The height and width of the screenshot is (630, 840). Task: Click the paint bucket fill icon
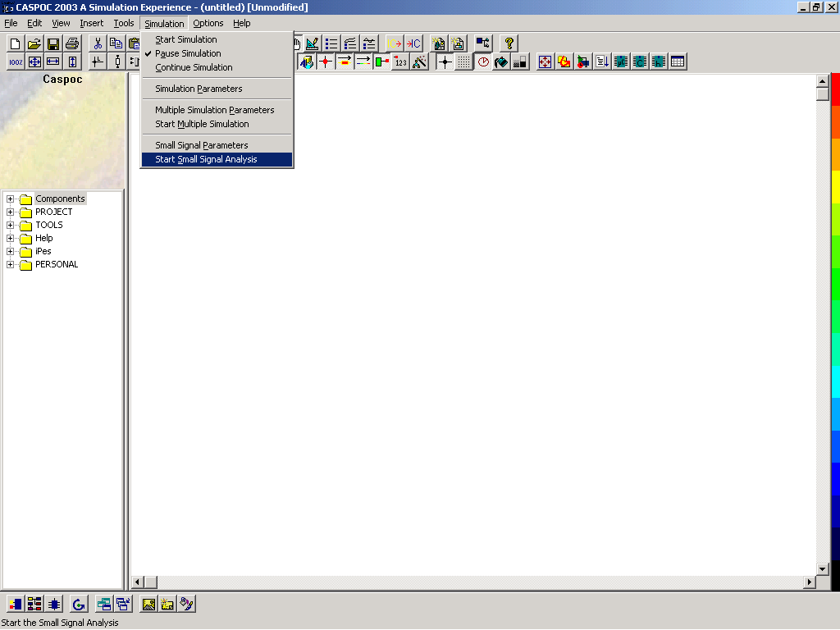(501, 62)
